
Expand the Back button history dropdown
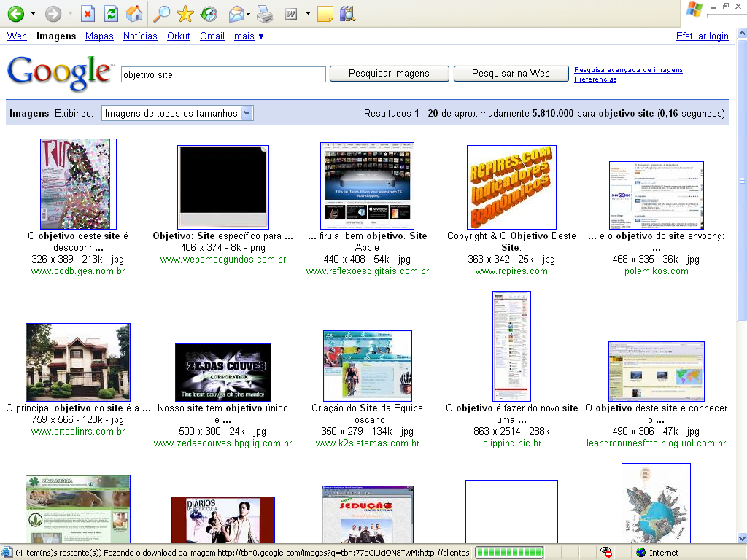click(33, 13)
